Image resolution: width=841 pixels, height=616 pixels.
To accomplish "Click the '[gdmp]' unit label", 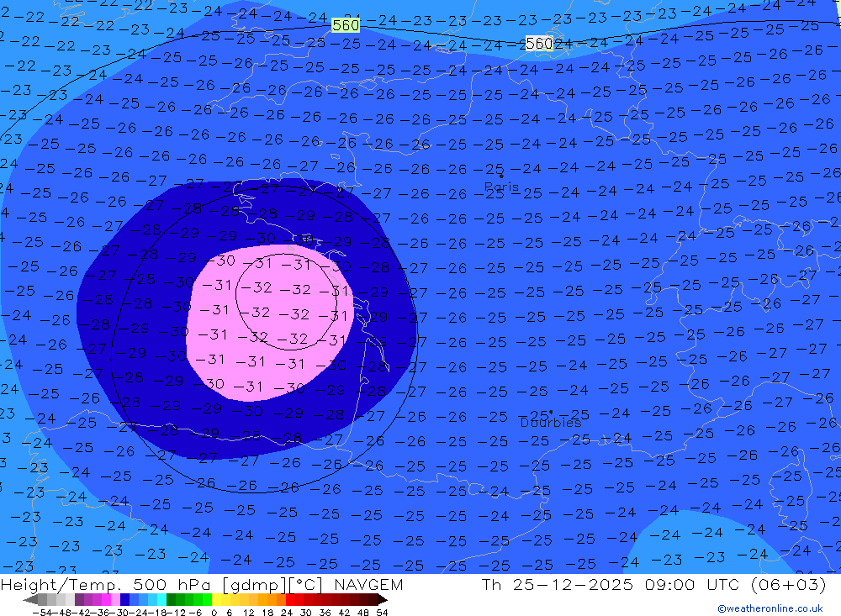I will pyautogui.click(x=254, y=585).
